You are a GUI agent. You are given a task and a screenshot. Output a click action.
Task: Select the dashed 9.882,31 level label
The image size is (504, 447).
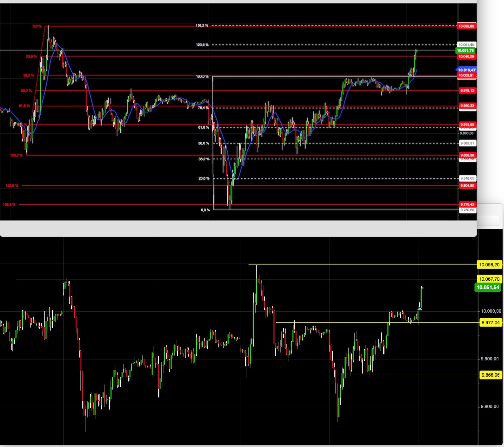click(467, 143)
